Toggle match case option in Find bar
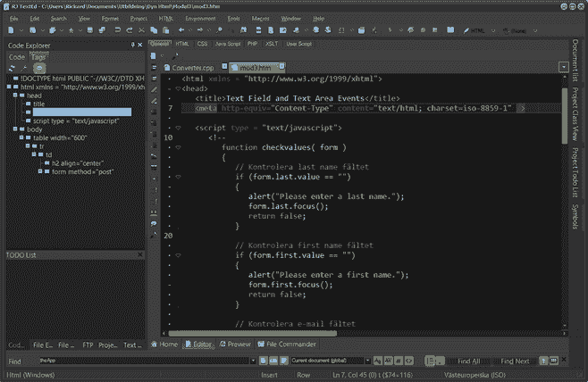The height and width of the screenshot is (382, 588). [378, 361]
